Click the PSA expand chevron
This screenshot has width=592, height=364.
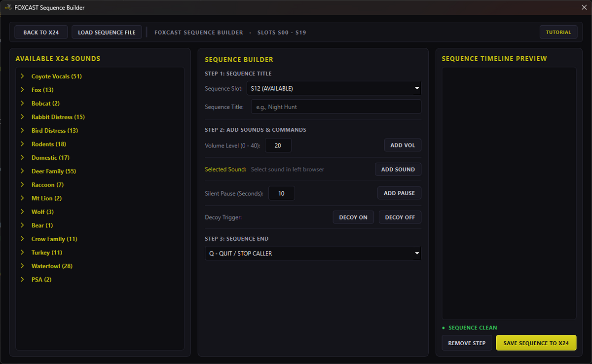point(22,280)
